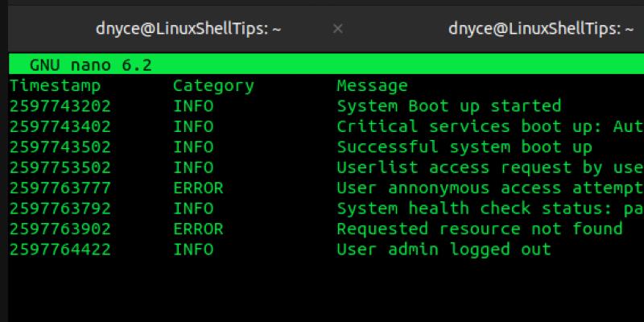Click INFO in the 2597743502 row
The height and width of the screenshot is (322, 644).
coord(193,147)
